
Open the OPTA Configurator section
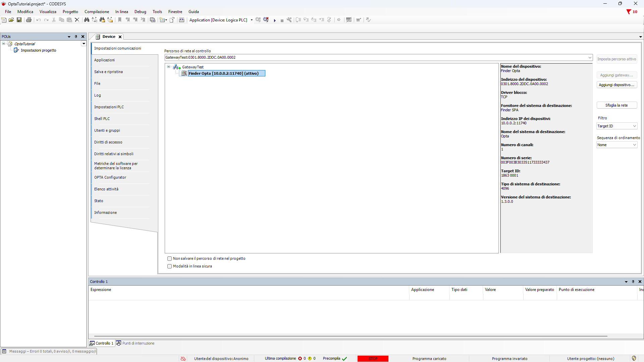(110, 177)
